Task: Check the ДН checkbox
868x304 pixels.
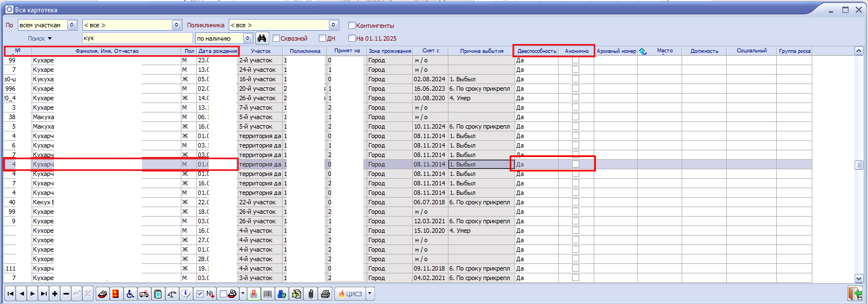Action: pyautogui.click(x=322, y=38)
